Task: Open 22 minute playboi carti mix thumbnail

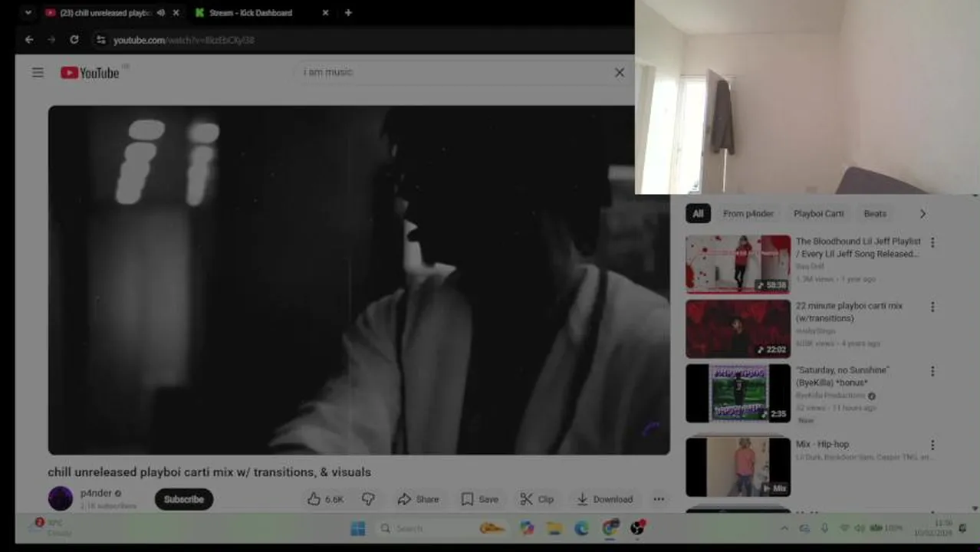Action: [738, 328]
